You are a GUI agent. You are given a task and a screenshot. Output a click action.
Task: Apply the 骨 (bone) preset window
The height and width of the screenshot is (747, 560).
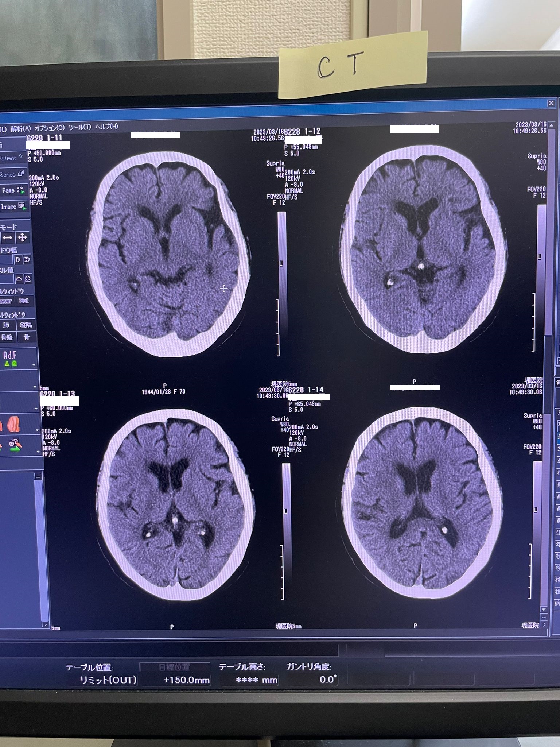click(26, 337)
